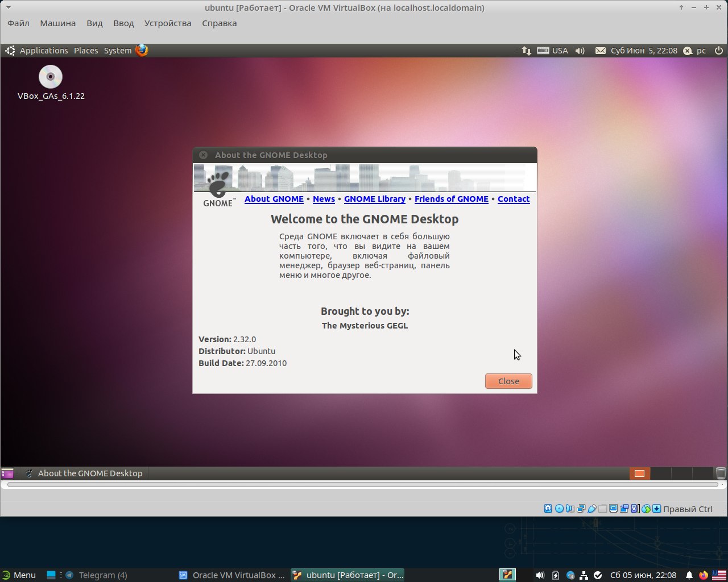The height and width of the screenshot is (582, 728).
Task: Follow the Contact link
Action: pos(514,199)
